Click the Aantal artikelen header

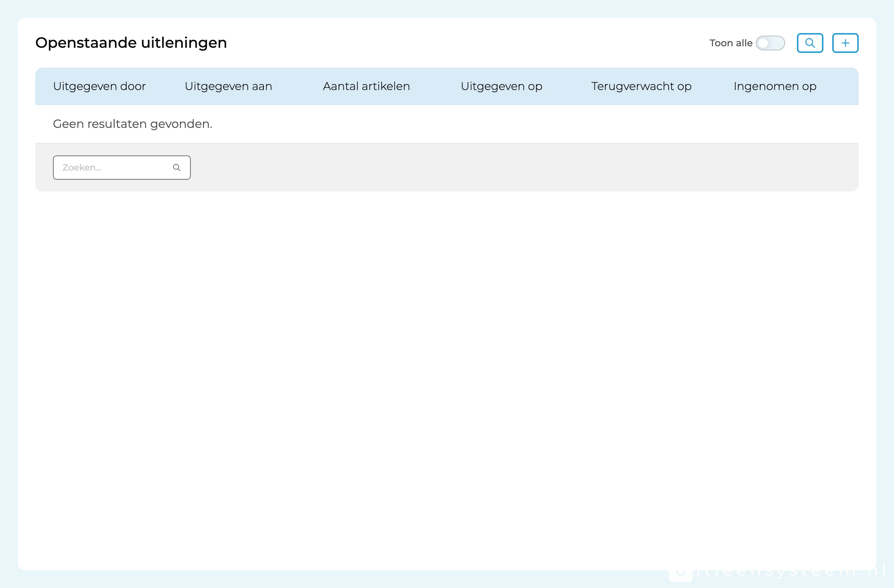click(x=366, y=86)
